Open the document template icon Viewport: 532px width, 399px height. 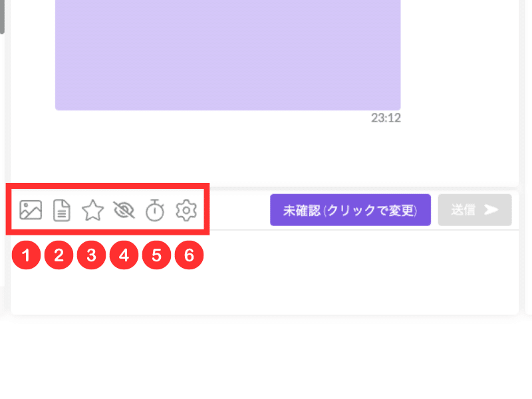pos(62,210)
